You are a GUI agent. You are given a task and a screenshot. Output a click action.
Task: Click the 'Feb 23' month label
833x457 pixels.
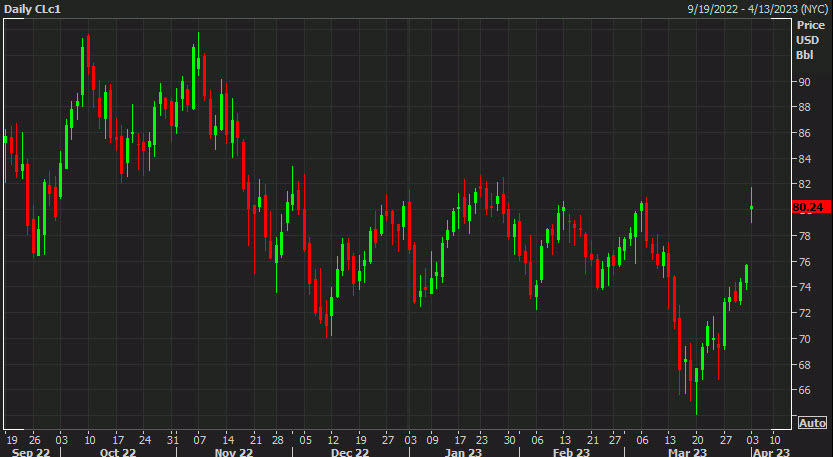point(571,452)
